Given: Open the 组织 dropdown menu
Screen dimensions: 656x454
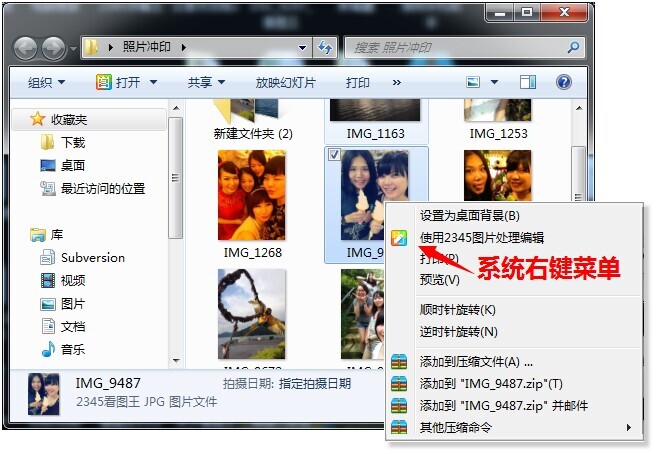Looking at the screenshot, I should (46, 82).
